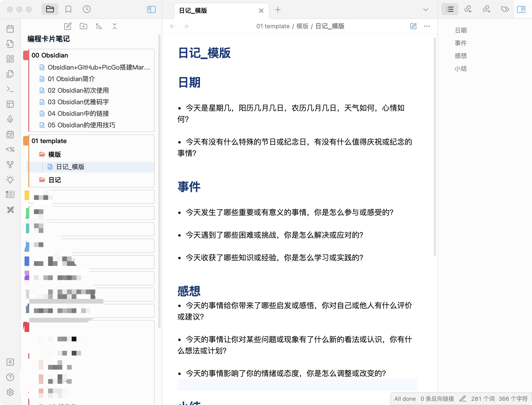Expand the 日记 folder
The width and height of the screenshot is (532, 405).
(x=54, y=180)
